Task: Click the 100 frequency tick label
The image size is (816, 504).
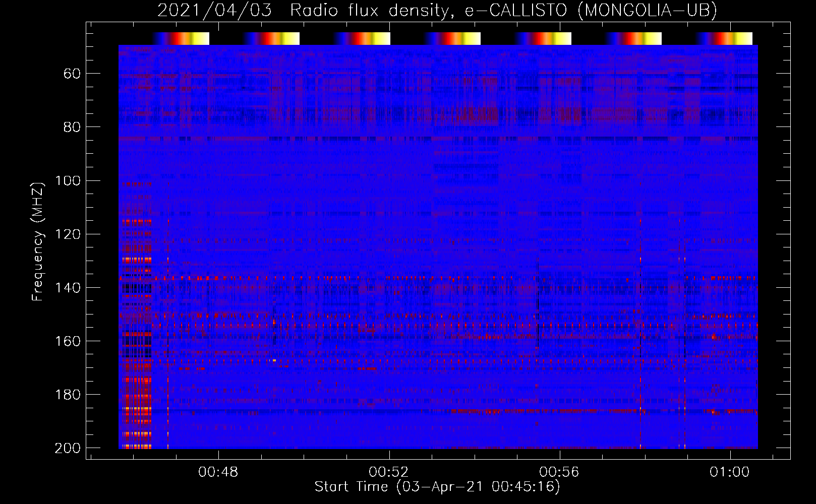Action: coord(68,181)
